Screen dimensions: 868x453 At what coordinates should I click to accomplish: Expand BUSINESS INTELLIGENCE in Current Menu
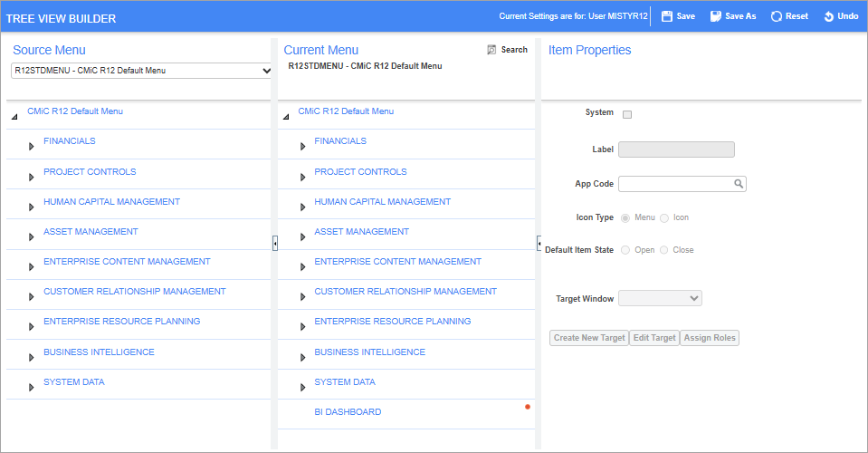(302, 358)
